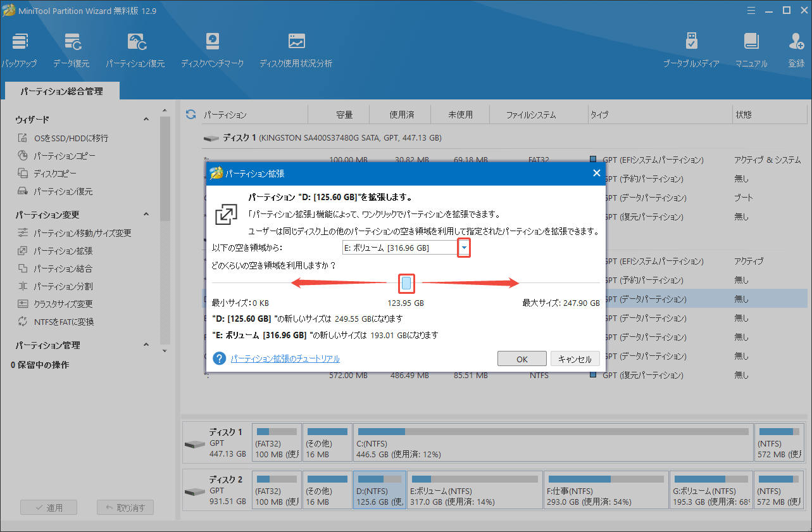The height and width of the screenshot is (532, 812).
Task: Click the E: ボリューム [316.96 GB] combo box
Action: tap(406, 248)
